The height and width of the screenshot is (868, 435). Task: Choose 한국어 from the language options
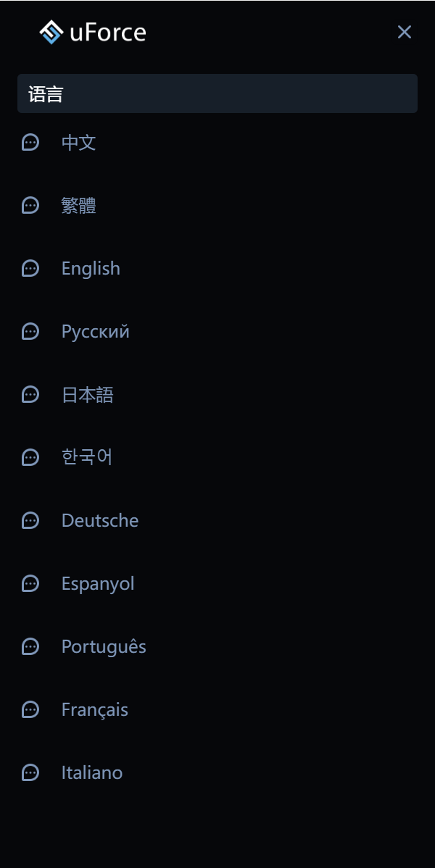pyautogui.click(x=86, y=457)
